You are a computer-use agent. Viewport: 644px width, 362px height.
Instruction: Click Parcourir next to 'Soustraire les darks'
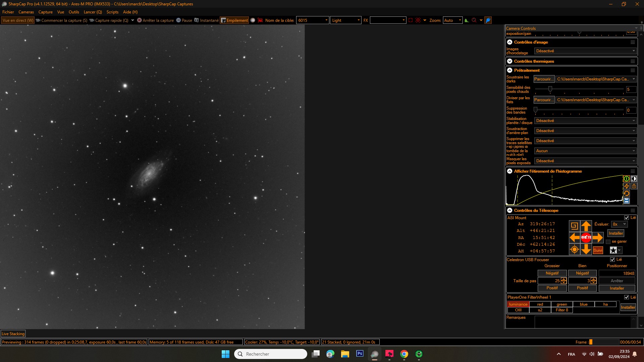tap(543, 79)
